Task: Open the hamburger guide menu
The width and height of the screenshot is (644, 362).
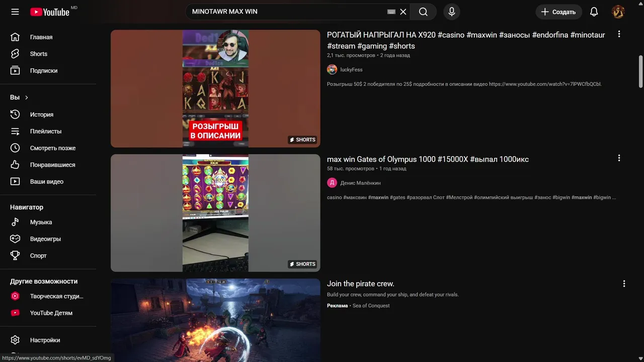Action: 15,12
